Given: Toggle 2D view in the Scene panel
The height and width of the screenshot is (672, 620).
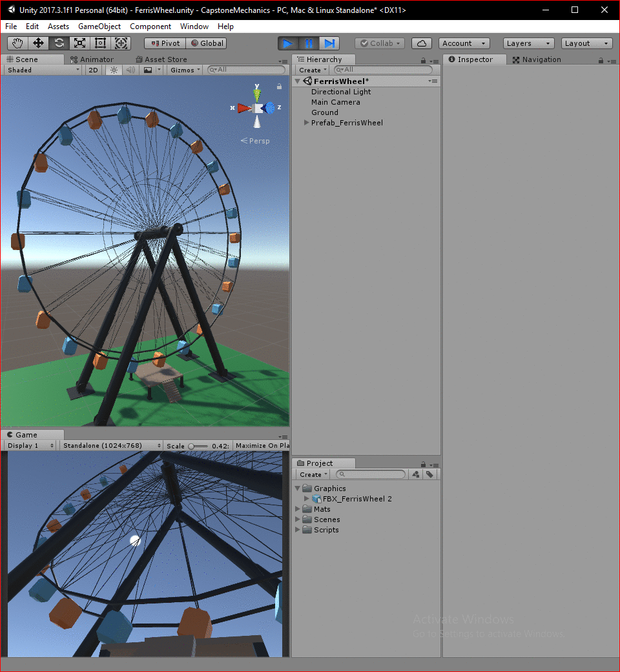Looking at the screenshot, I should tap(92, 70).
